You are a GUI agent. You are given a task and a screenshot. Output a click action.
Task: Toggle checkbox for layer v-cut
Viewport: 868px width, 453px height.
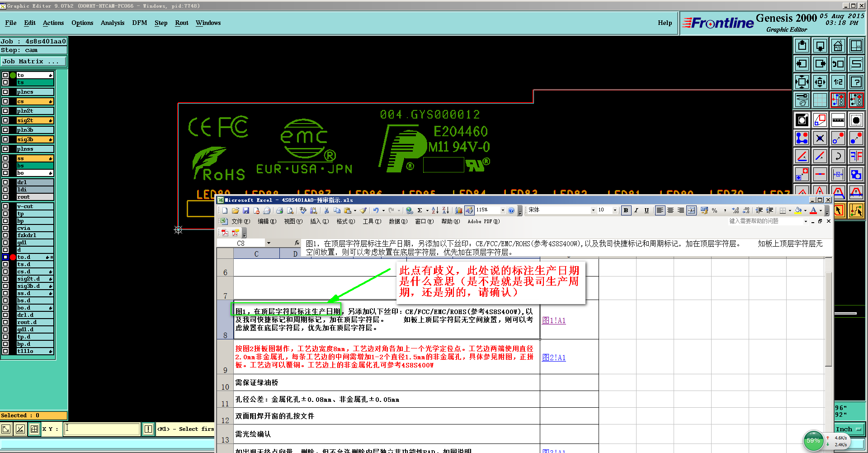[5, 206]
